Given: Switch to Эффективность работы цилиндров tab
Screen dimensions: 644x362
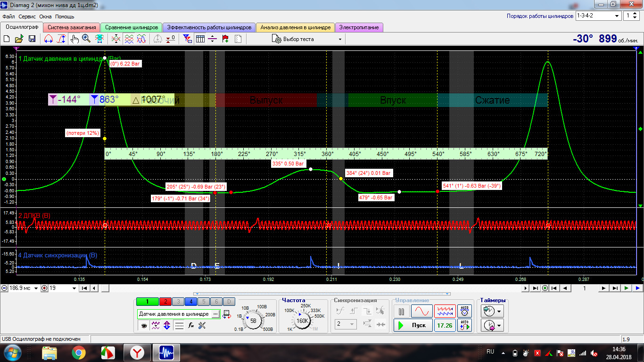Looking at the screenshot, I should pos(209,27).
